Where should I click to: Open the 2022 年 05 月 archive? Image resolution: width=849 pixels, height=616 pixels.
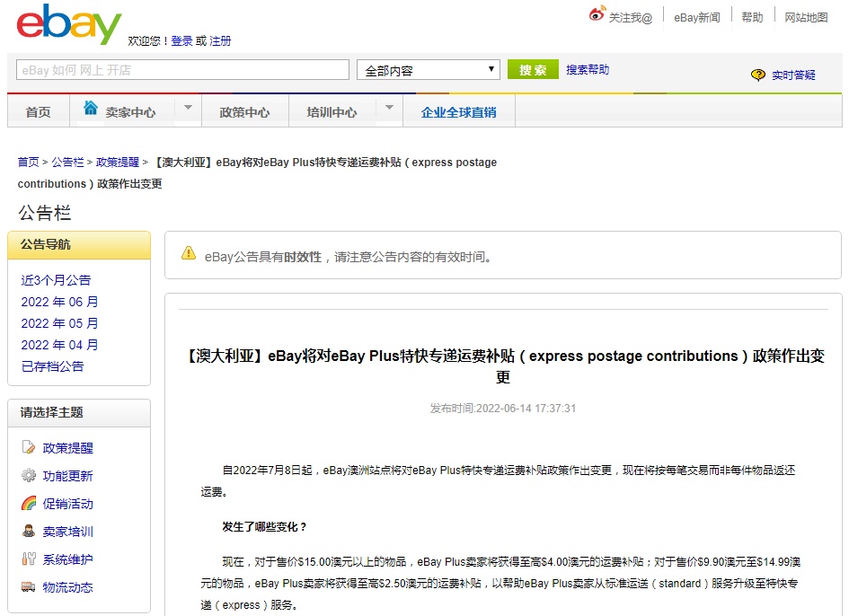[x=59, y=323]
